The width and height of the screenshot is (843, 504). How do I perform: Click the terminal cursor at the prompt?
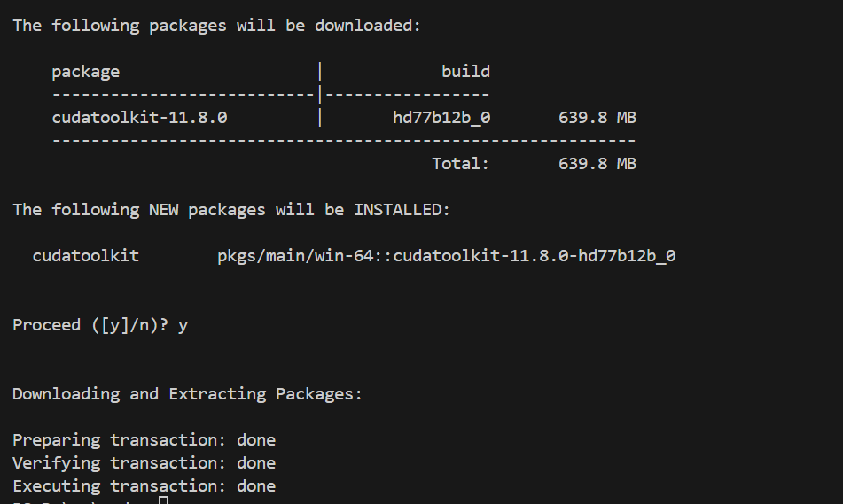(162, 500)
